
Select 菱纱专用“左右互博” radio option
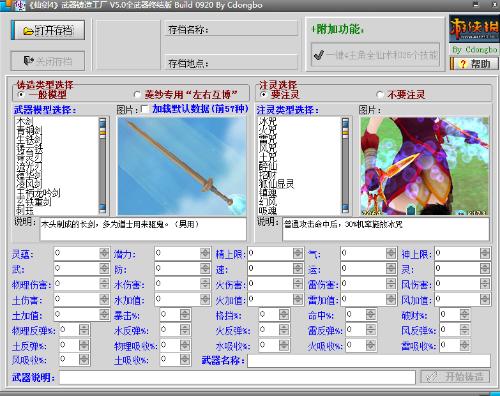[137, 95]
